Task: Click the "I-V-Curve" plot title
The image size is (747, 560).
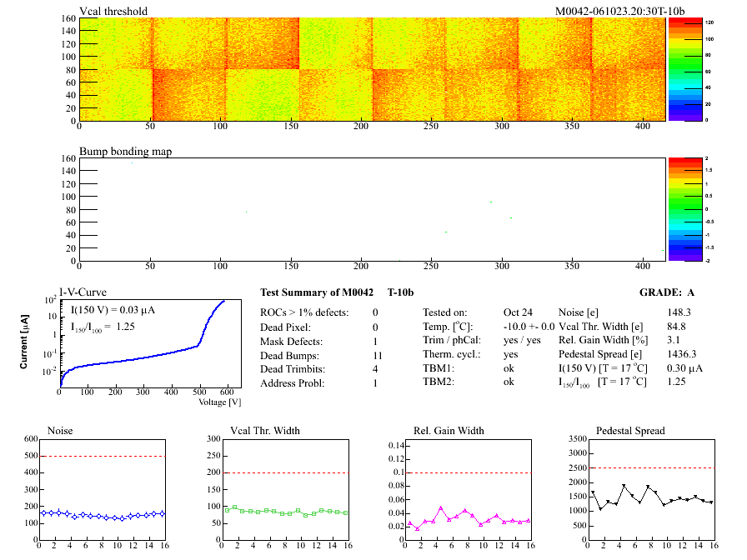Action: (x=83, y=292)
